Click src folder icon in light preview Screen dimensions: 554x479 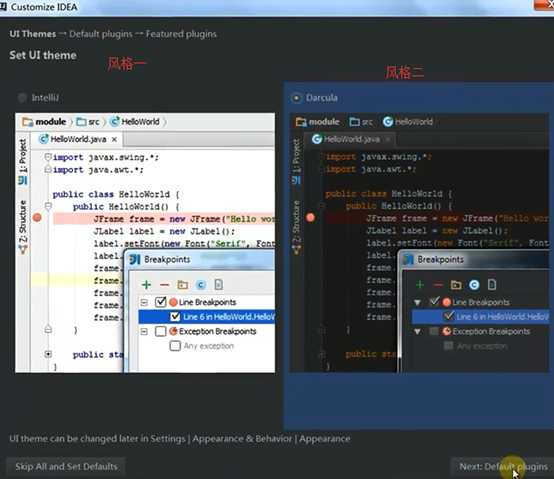pos(81,122)
